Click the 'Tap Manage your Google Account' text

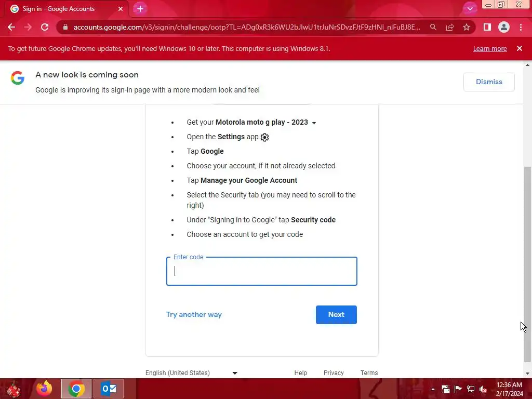click(242, 180)
